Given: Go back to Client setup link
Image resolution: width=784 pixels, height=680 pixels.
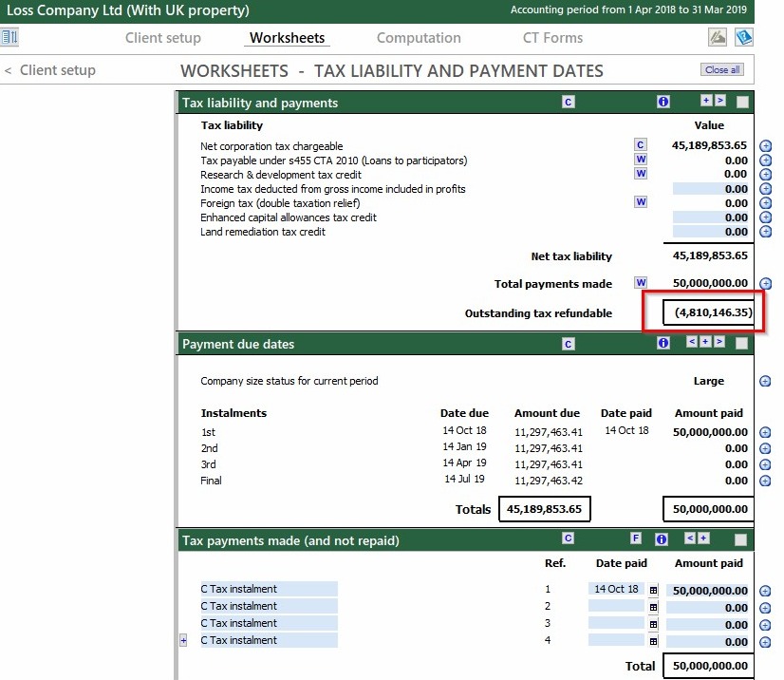Looking at the screenshot, I should (x=51, y=70).
